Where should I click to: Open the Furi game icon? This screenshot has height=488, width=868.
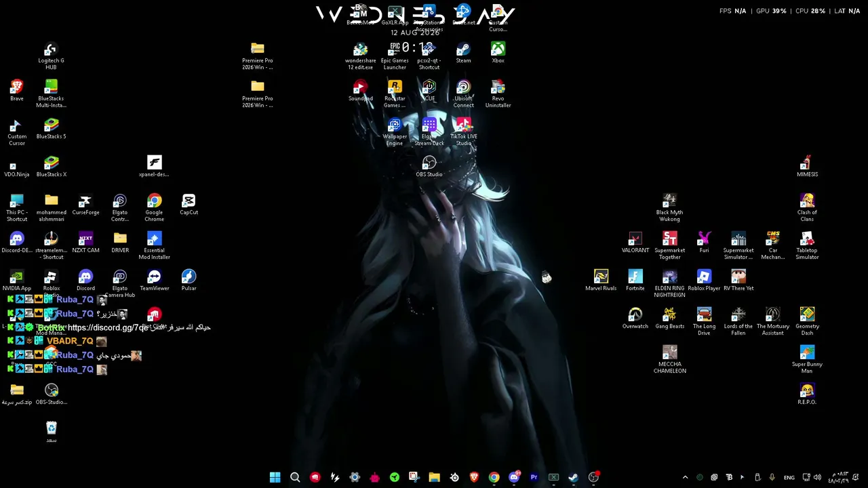[x=704, y=242]
